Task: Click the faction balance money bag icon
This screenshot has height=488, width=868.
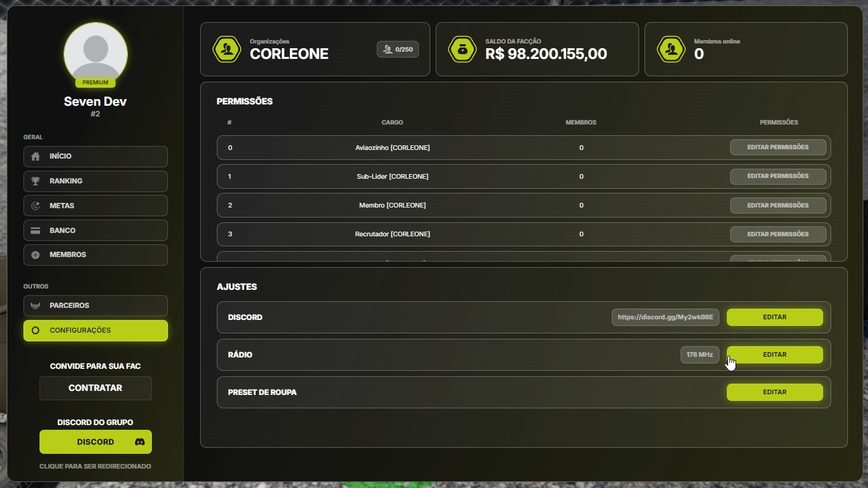Action: pos(462,50)
